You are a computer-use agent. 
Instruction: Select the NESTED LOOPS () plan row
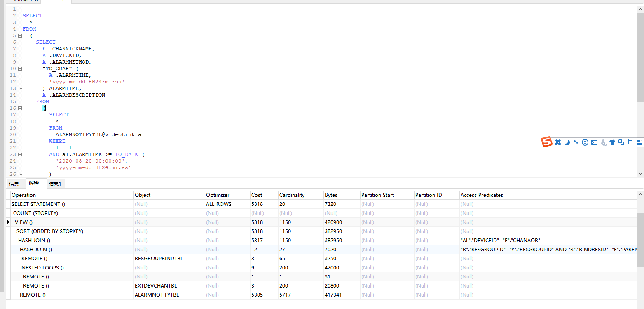(42, 267)
